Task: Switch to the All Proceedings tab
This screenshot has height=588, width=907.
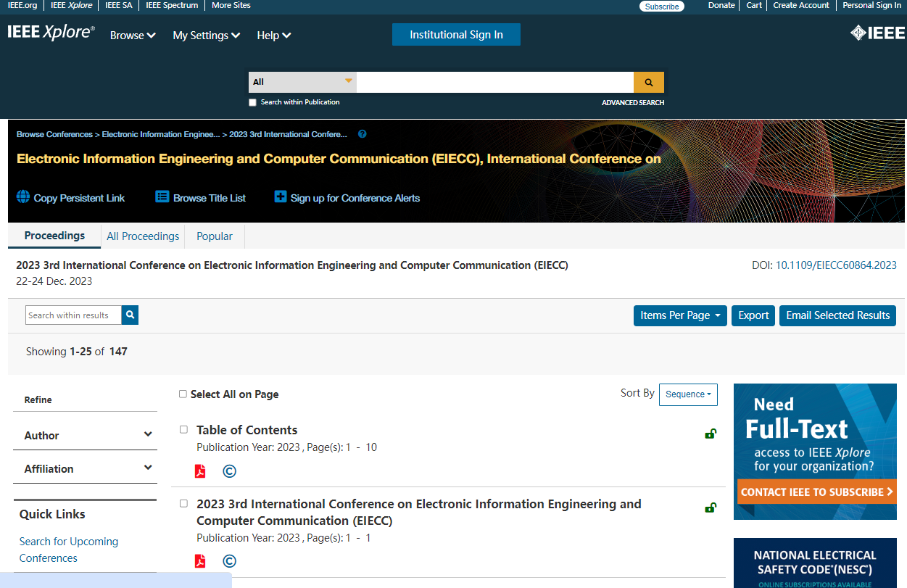Action: click(x=143, y=236)
